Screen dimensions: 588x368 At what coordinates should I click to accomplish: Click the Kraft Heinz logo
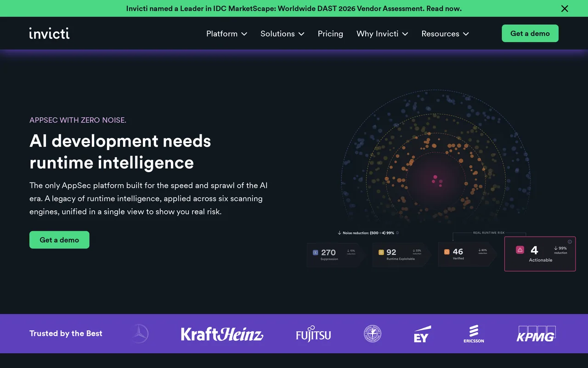click(222, 334)
